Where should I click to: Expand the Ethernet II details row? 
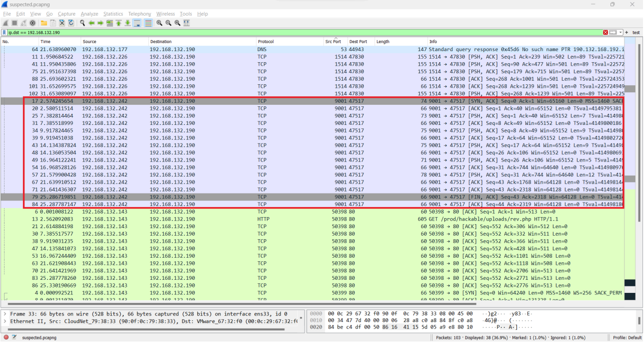(x=5, y=321)
